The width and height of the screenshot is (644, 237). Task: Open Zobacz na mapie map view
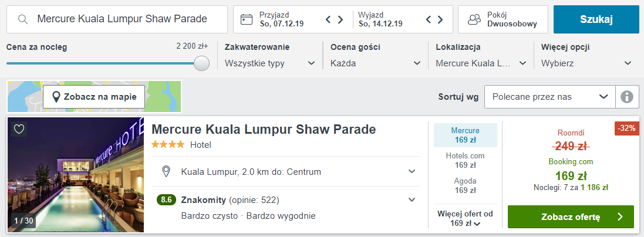pyautogui.click(x=94, y=96)
